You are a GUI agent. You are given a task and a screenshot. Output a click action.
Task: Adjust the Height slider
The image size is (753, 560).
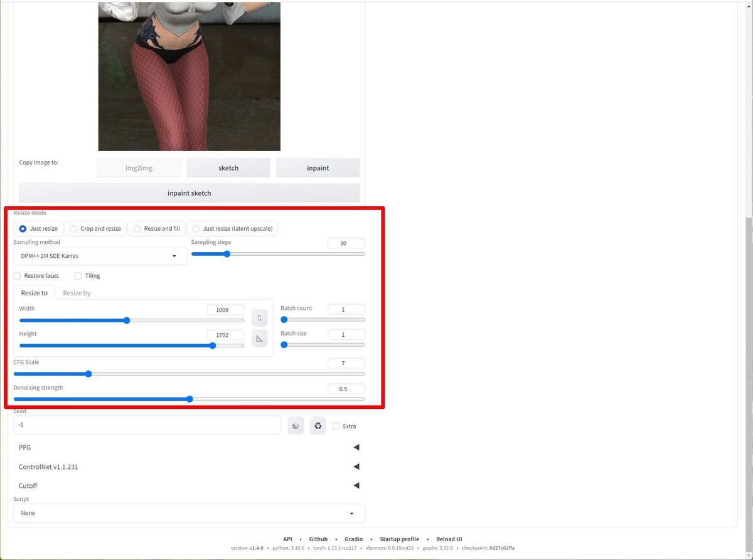132,346
